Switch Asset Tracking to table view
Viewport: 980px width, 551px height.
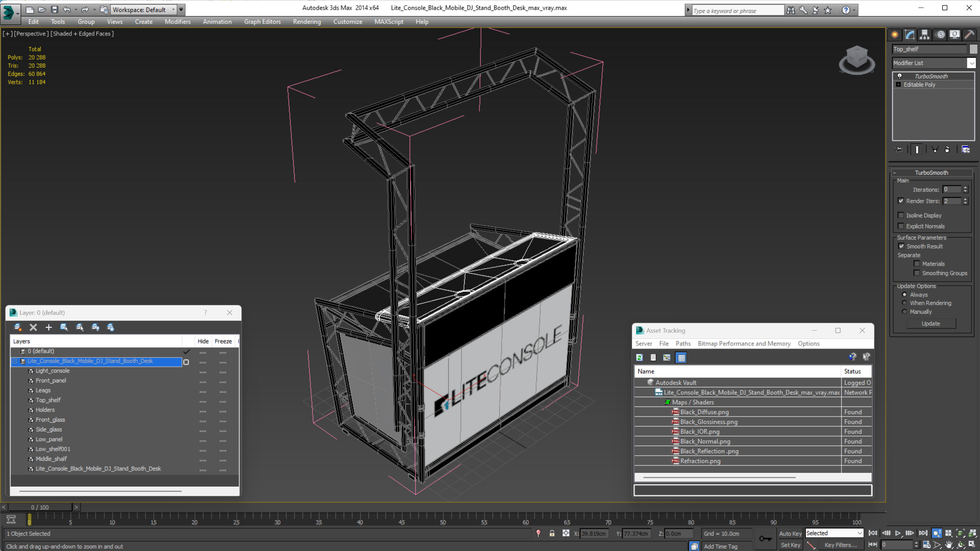click(x=682, y=357)
